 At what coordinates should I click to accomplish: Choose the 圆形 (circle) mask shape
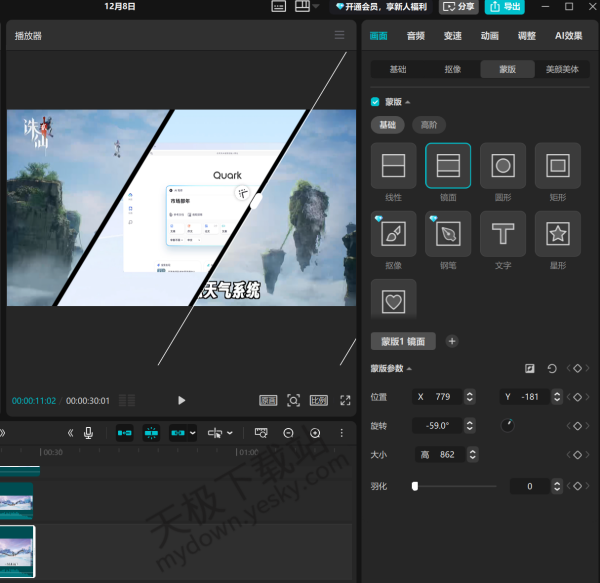503,166
